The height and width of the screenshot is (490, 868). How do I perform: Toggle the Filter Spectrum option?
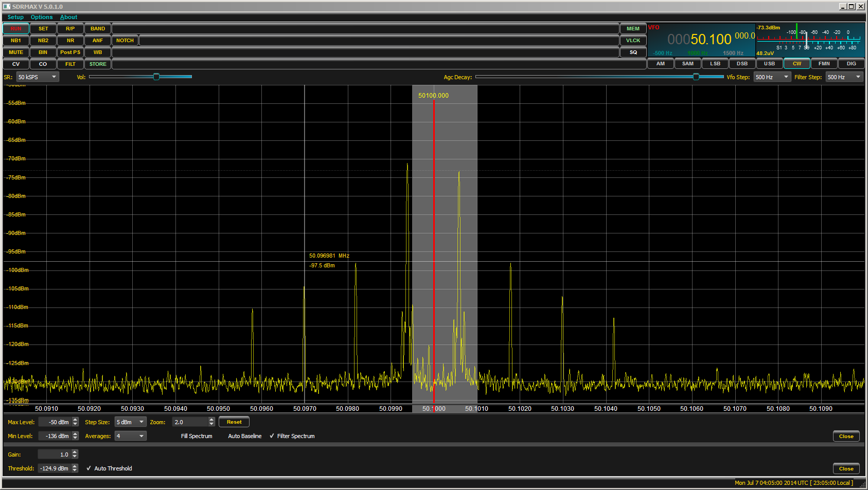[x=272, y=436]
